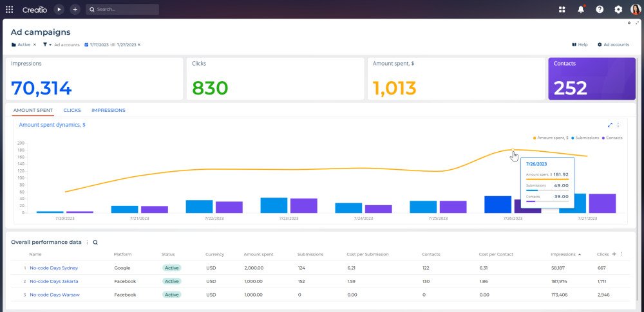Image resolution: width=644 pixels, height=312 pixels.
Task: Open the filter dropdown beside Ad accounts
Action: tap(47, 45)
